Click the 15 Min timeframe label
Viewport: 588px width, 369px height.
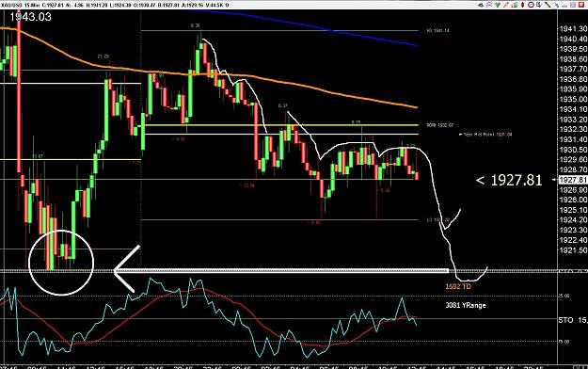(x=32, y=6)
